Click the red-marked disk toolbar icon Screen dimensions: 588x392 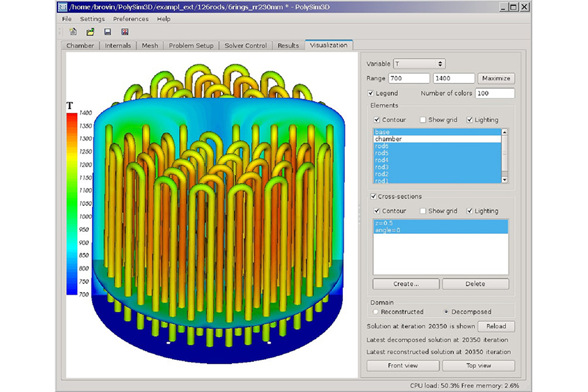pyautogui.click(x=124, y=31)
